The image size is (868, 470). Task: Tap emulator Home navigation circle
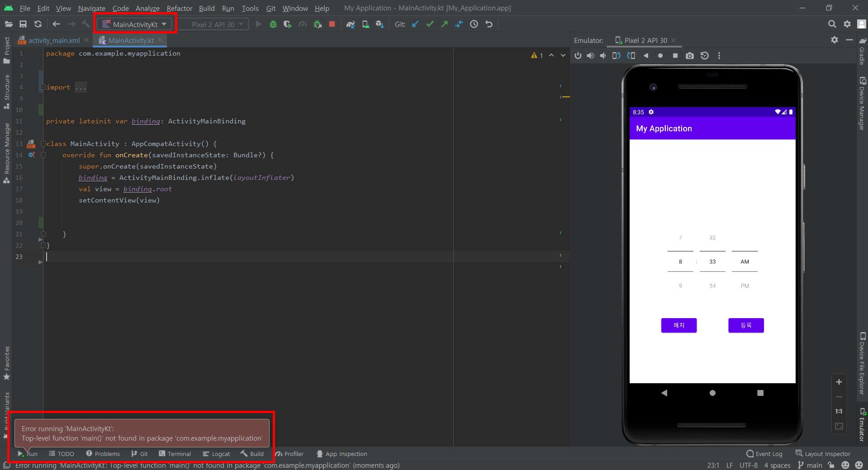pos(712,393)
